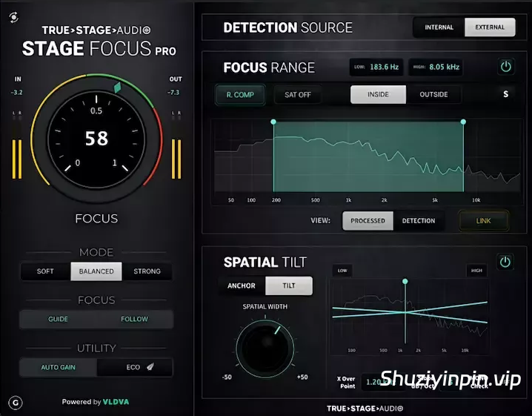The height and width of the screenshot is (416, 532).
Task: Choose TILT in Spatial Tilt
Action: (289, 285)
